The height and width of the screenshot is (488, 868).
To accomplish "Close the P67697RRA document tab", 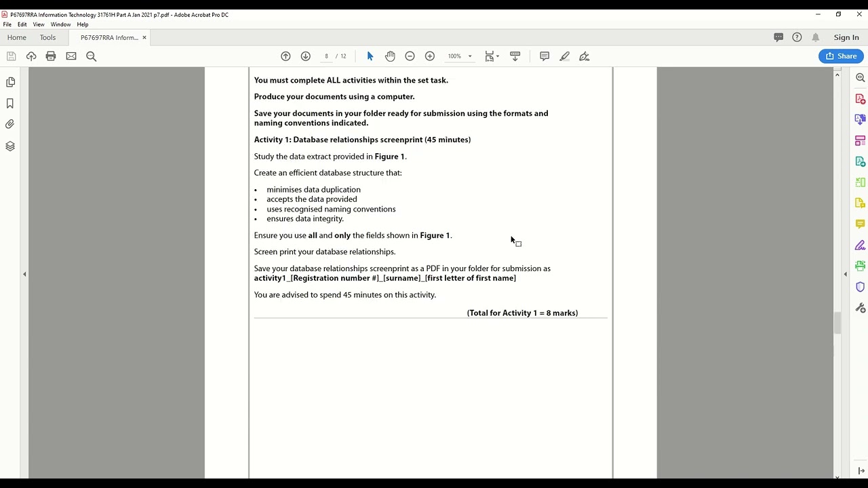I will click(x=144, y=37).
